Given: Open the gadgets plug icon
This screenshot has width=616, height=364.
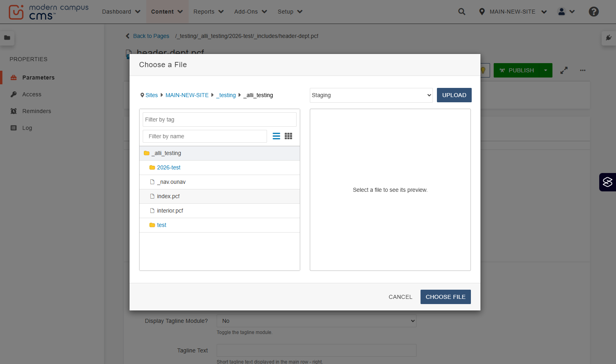Looking at the screenshot, I should click(609, 38).
